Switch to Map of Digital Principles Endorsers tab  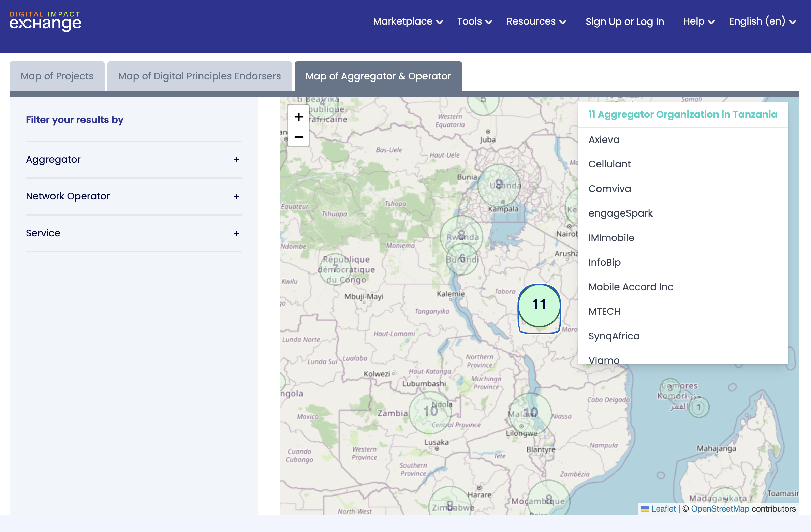pyautogui.click(x=200, y=76)
